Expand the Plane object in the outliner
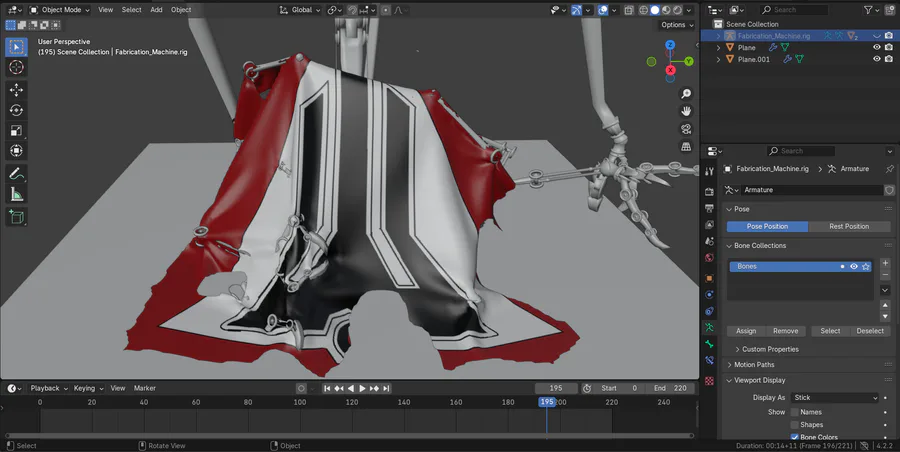 pyautogui.click(x=718, y=47)
